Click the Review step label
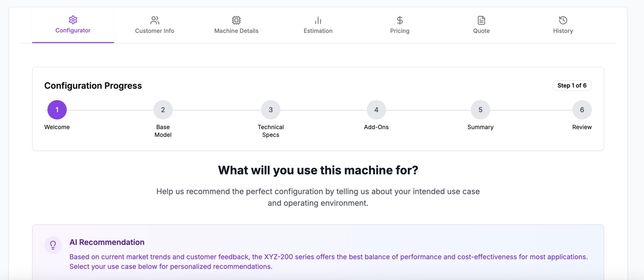 (x=582, y=127)
